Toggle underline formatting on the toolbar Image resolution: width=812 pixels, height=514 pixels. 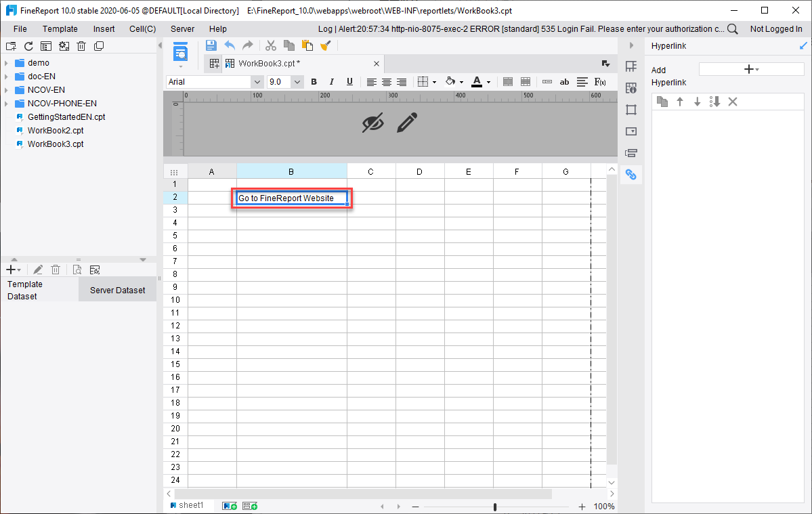[x=349, y=81]
